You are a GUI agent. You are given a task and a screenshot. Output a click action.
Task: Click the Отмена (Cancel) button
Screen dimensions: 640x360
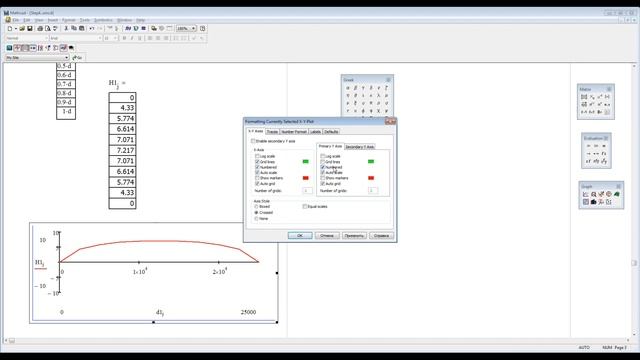327,236
